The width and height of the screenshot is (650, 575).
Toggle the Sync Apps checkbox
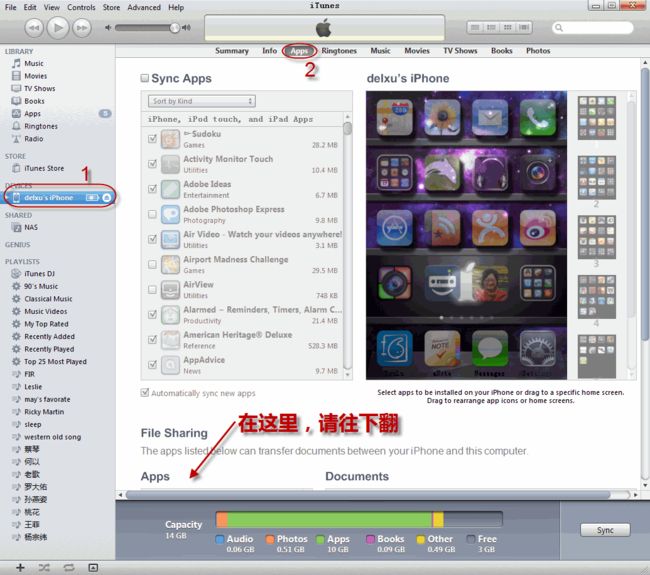(x=145, y=78)
